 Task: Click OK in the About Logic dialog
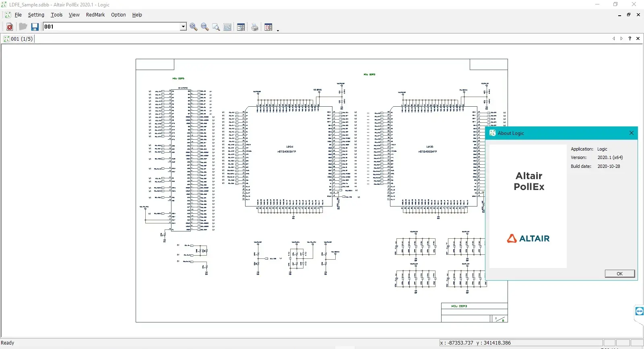(620, 274)
